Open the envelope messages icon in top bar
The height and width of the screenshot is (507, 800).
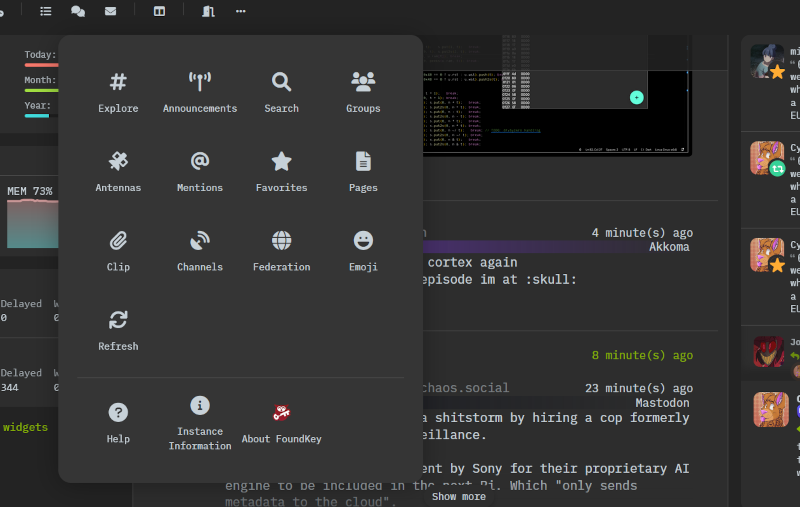[110, 11]
